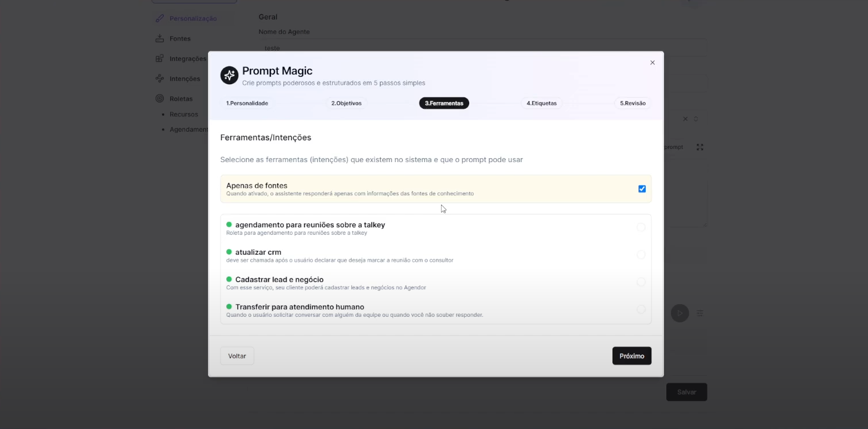Select the agendamento para reuniões tool option
Image resolution: width=868 pixels, height=429 pixels.
[641, 227]
